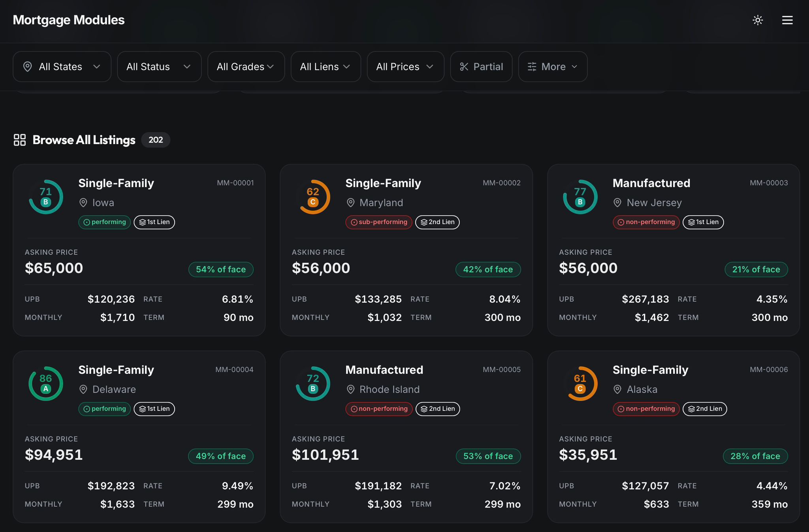Screen dimensions: 809x532
Task: Click the score 72 grade B ring
Action: 313,384
